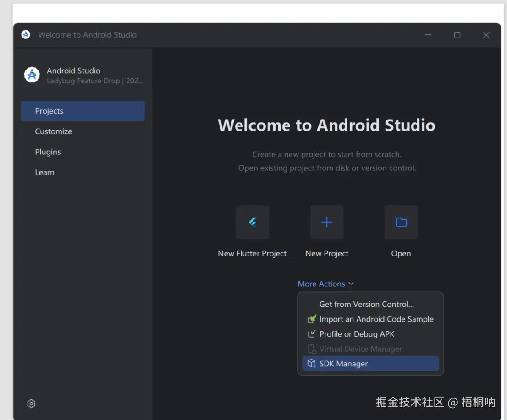Minimize the Welcome to Android Studio window
Viewport: 507px width, 420px height.
click(428, 35)
